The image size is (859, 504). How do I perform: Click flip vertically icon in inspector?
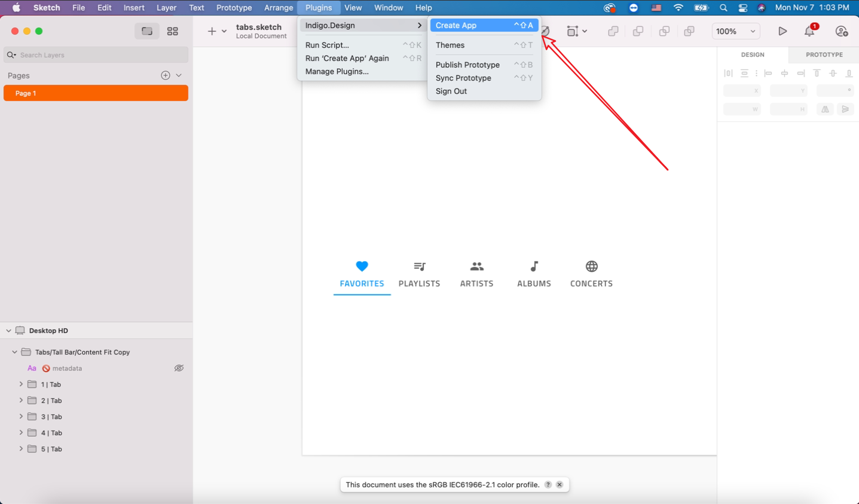(845, 109)
